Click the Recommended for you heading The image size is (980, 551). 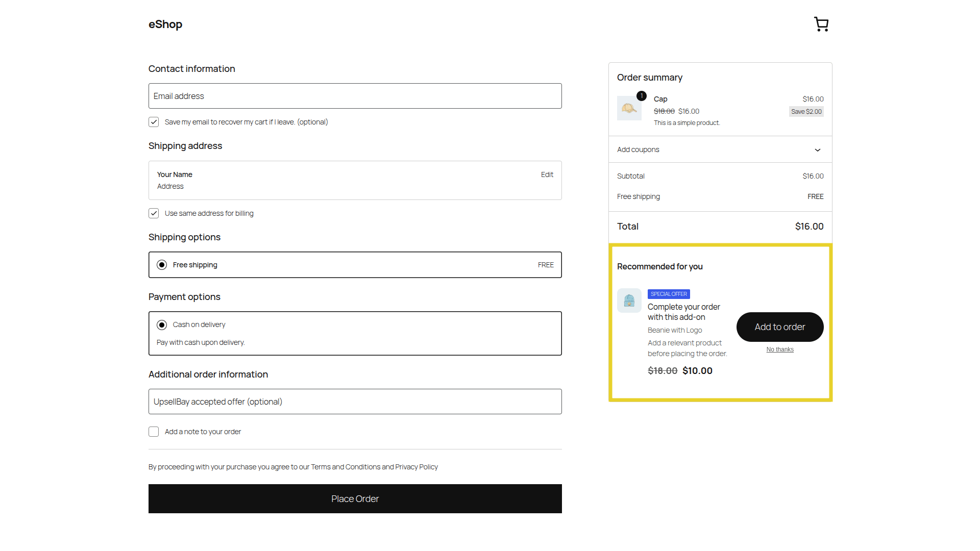[x=660, y=266]
